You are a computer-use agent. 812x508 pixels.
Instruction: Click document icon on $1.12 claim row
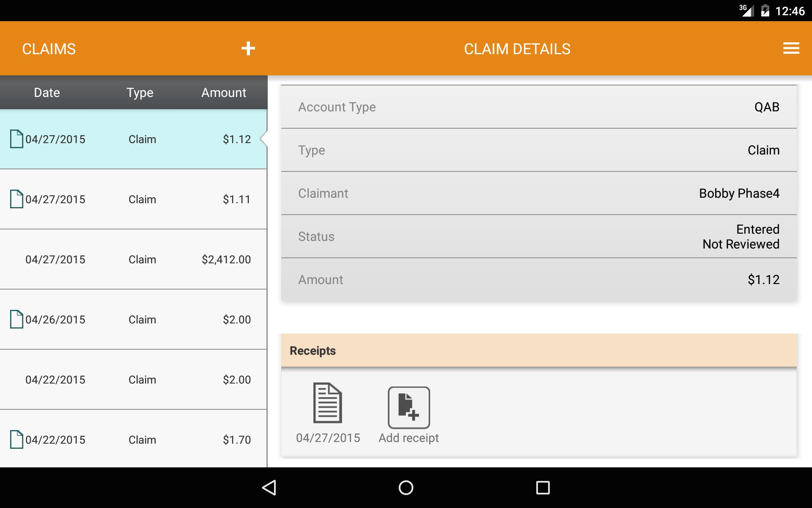[16, 139]
